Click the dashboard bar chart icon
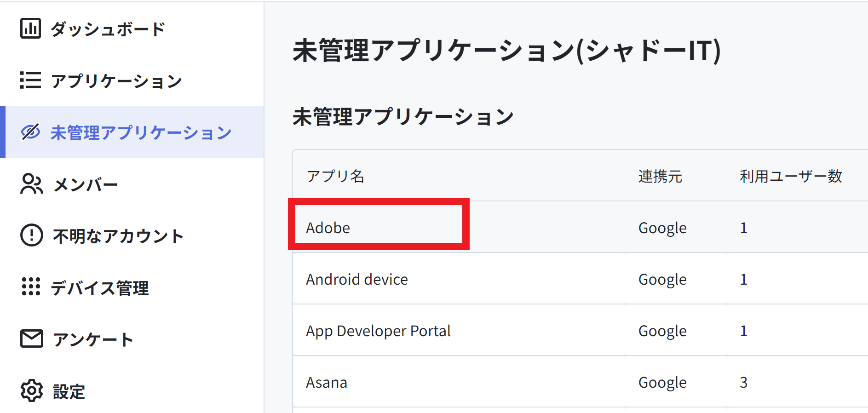The width and height of the screenshot is (868, 413). point(30,29)
